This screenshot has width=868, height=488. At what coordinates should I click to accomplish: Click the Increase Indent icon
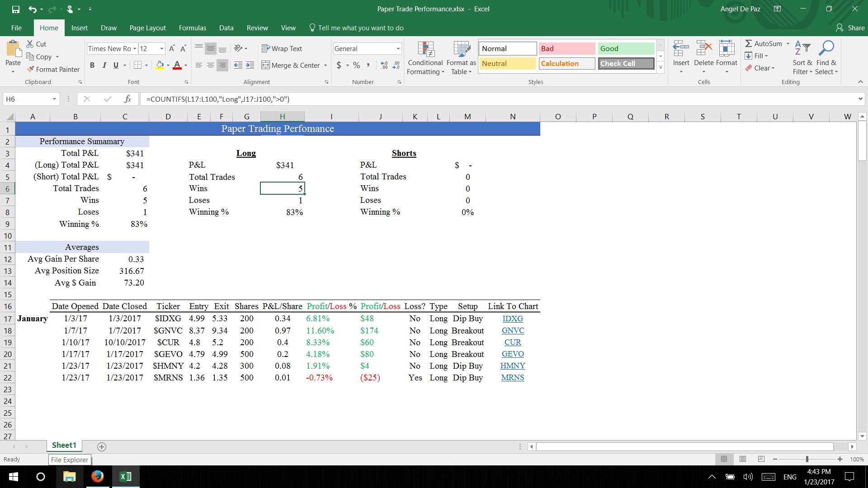point(250,65)
